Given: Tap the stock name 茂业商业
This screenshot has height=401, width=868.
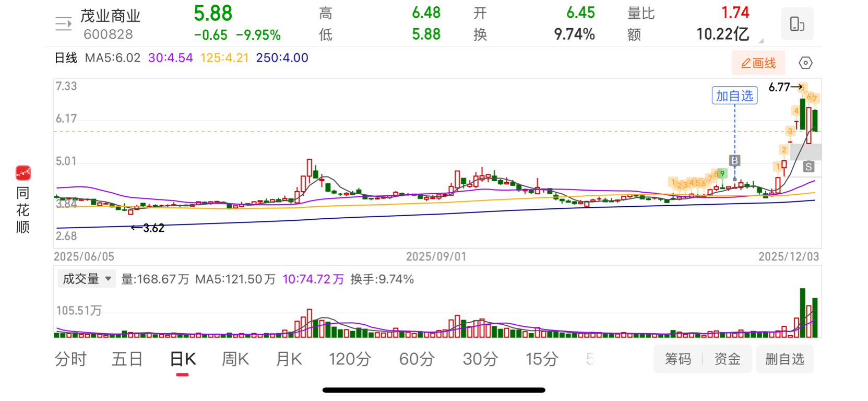Looking at the screenshot, I should coord(111,16).
